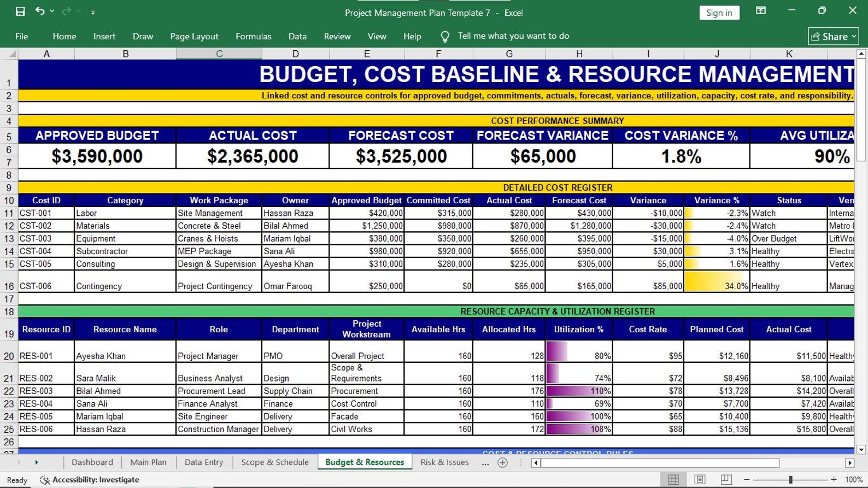Open the File menu
Image resolution: width=868 pixels, height=488 pixels.
(x=22, y=36)
